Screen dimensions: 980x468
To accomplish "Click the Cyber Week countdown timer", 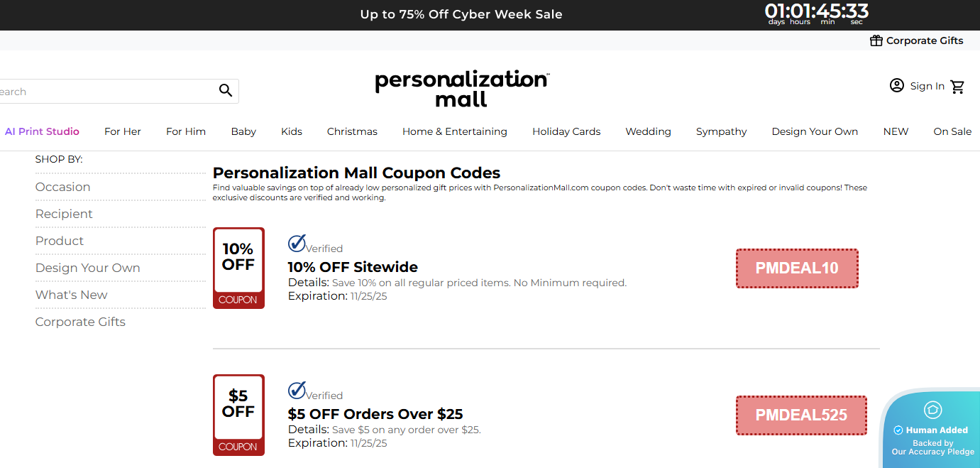I will point(816,13).
